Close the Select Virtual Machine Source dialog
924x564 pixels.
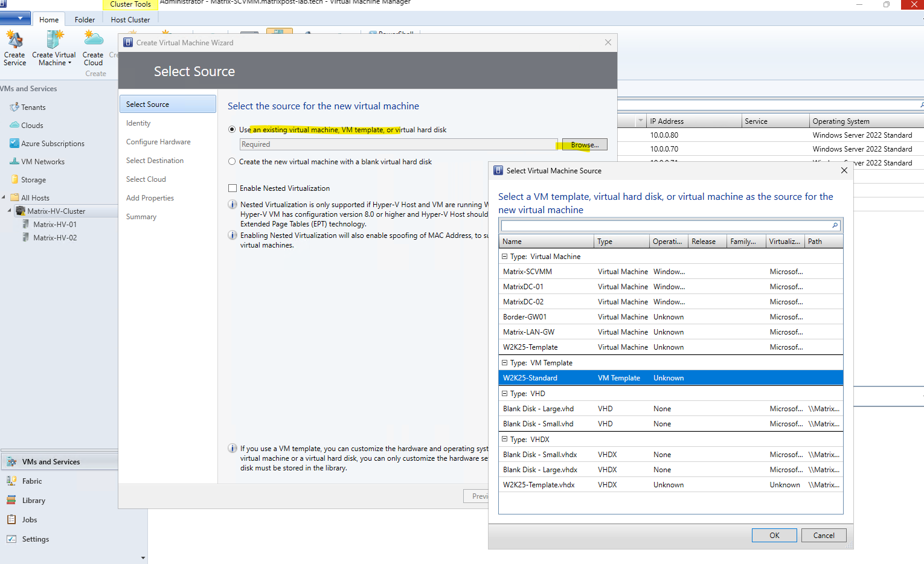pos(844,170)
